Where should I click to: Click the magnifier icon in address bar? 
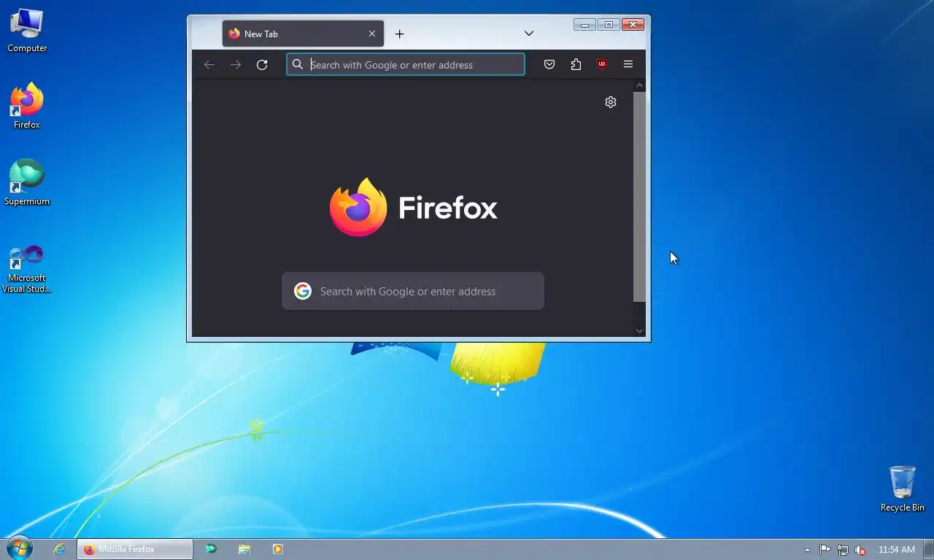click(298, 64)
